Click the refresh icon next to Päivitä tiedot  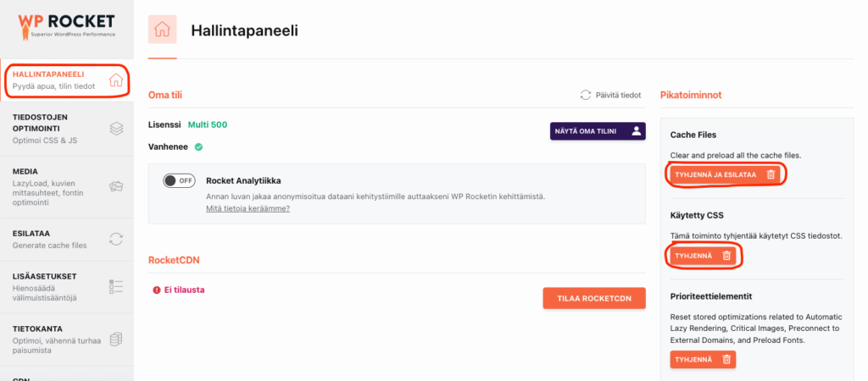click(x=585, y=96)
